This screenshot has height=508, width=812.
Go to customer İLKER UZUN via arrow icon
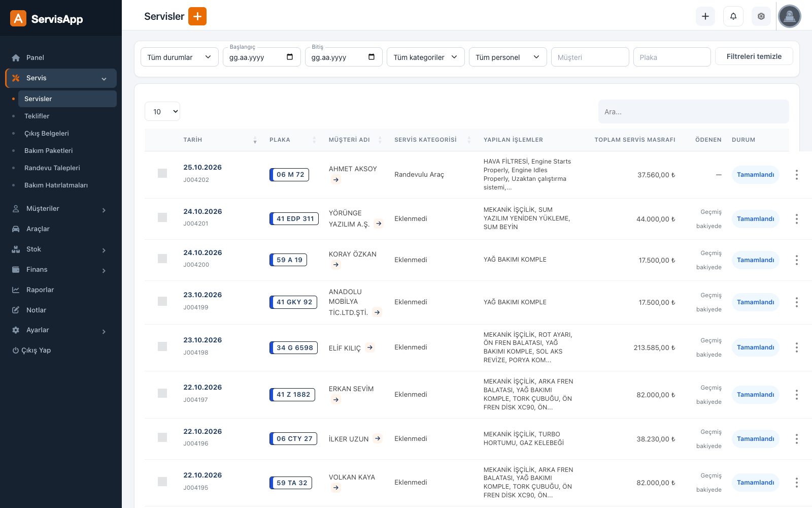coord(377,438)
